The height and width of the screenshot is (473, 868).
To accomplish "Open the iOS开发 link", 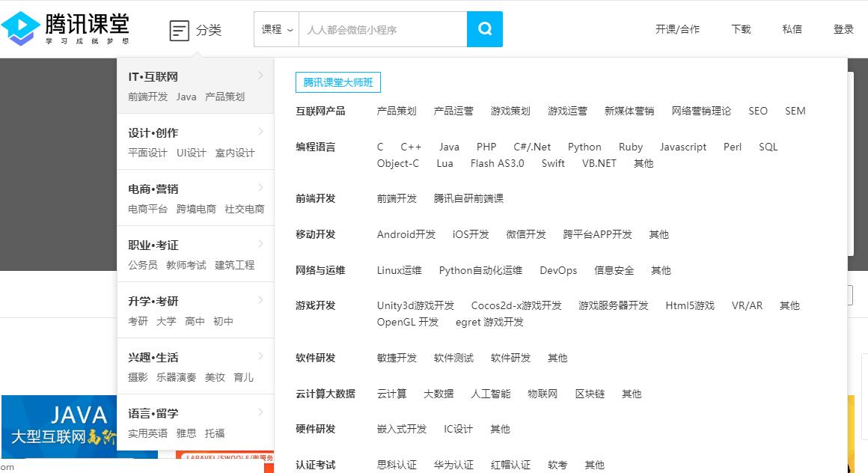I will pyautogui.click(x=471, y=234).
